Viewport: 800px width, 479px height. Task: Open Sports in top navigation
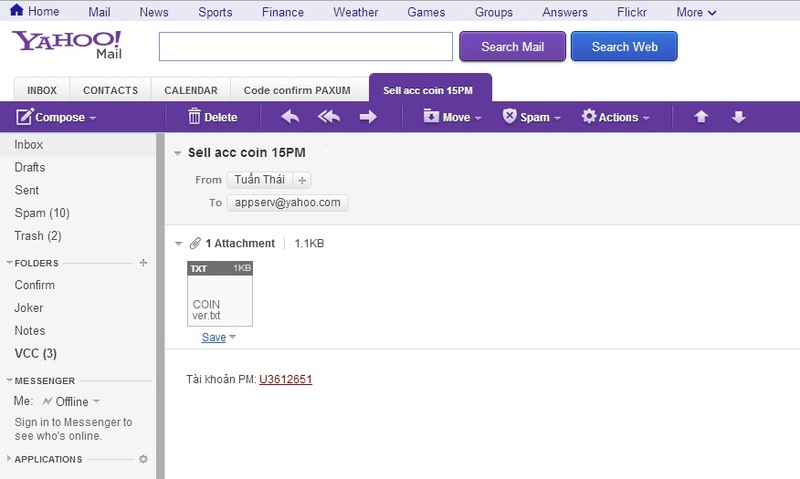215,12
